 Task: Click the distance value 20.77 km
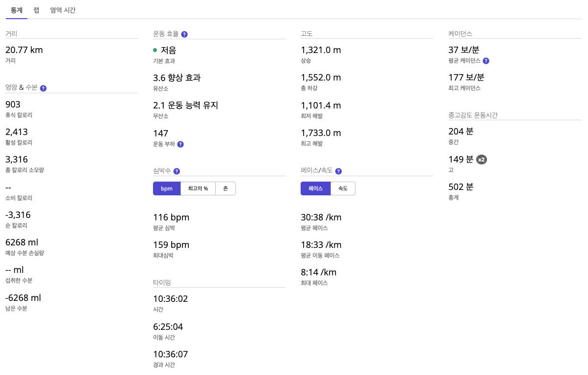(24, 50)
